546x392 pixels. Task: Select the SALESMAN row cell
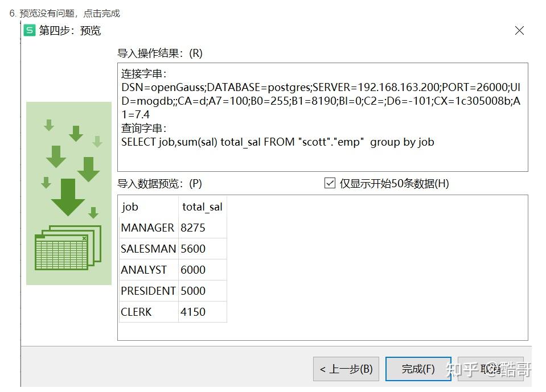(x=149, y=249)
